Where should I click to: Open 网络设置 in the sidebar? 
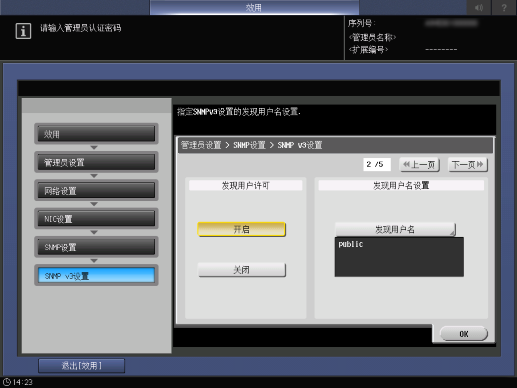pos(96,191)
